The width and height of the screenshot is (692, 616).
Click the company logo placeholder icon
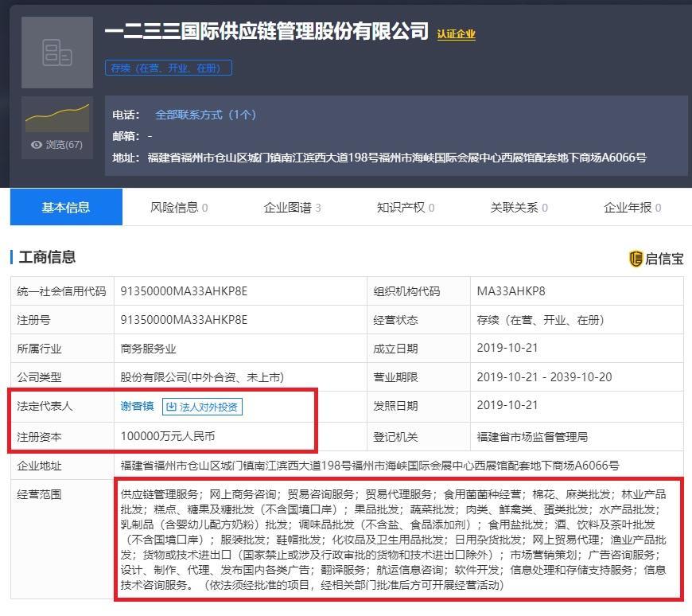click(57, 52)
